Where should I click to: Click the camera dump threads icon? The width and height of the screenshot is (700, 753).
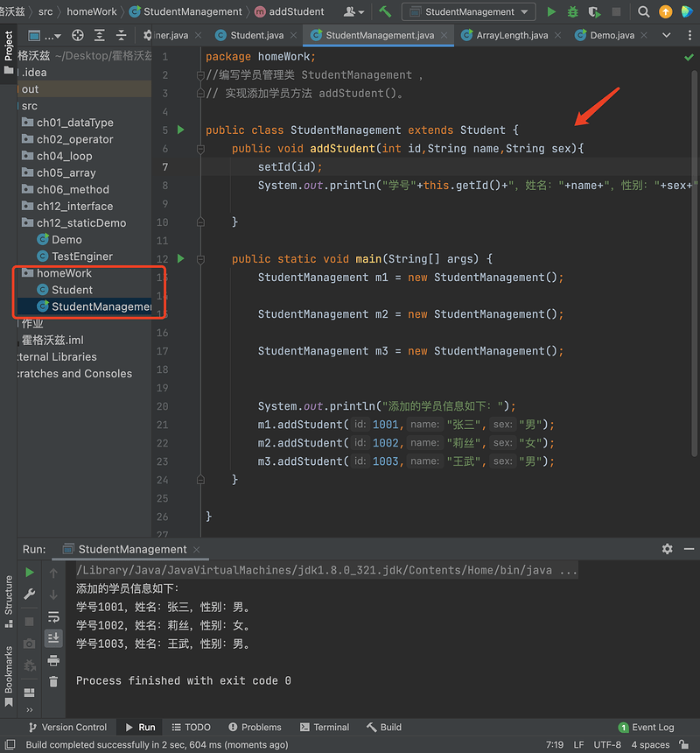tap(29, 643)
